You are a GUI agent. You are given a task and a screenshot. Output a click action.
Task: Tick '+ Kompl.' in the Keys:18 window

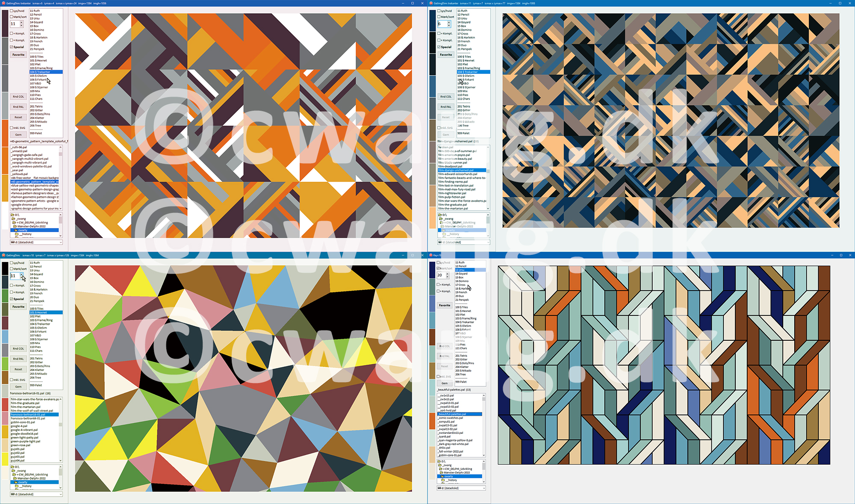tap(438, 291)
